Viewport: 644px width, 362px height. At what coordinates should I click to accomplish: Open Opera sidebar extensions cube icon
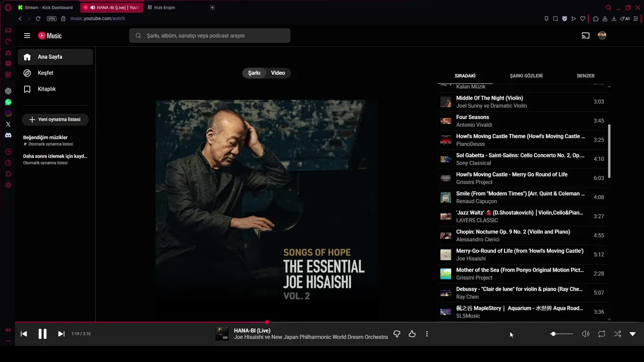tap(8, 174)
